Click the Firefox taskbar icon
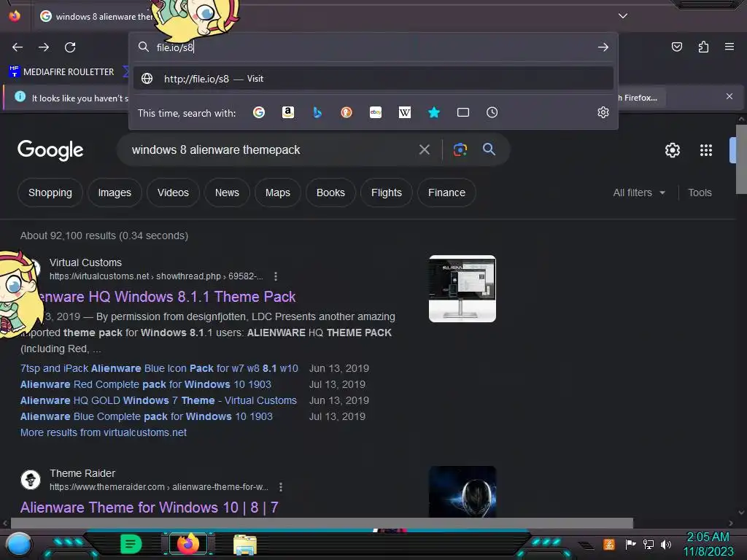 tap(188, 544)
